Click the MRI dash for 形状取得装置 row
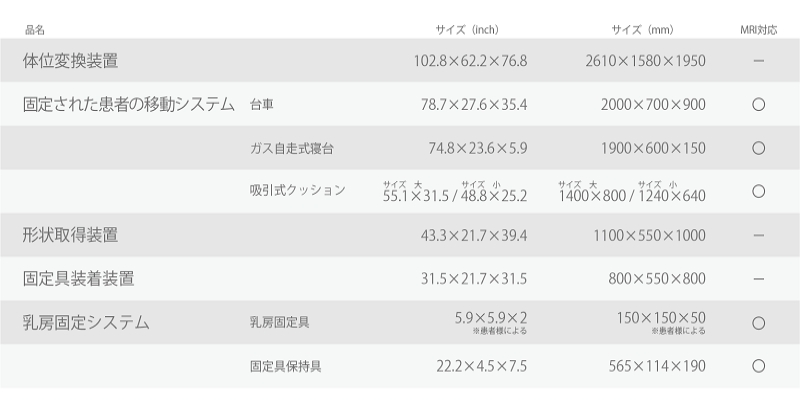This screenshot has width=800, height=400. pos(758,235)
